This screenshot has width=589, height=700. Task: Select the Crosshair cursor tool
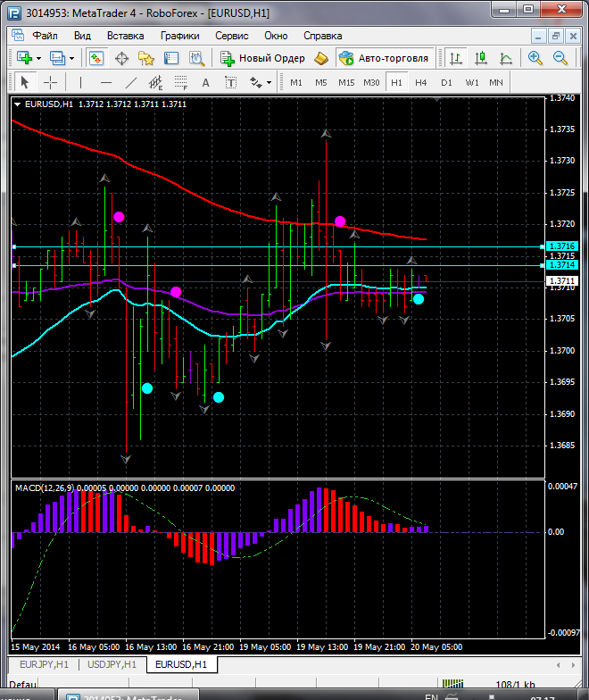[51, 82]
